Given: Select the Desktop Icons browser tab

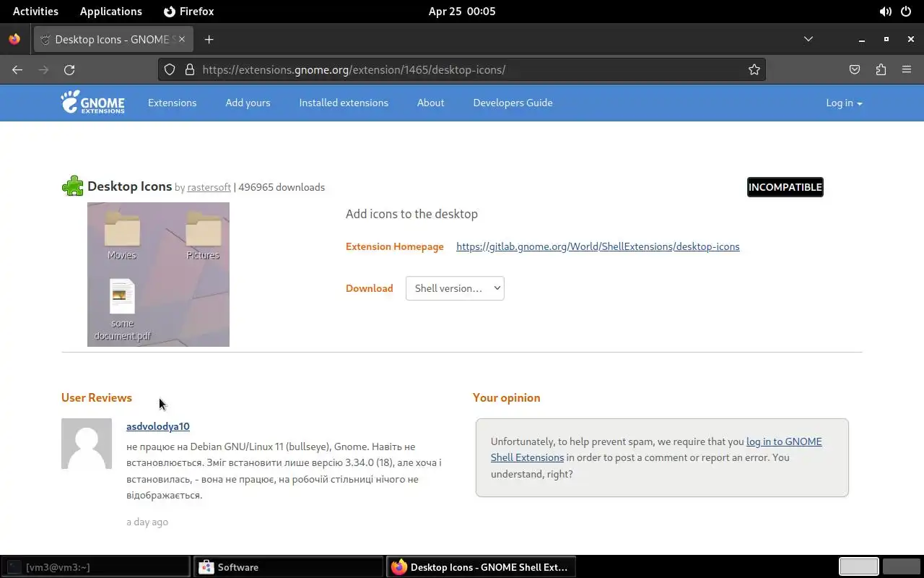Looking at the screenshot, I should [113, 39].
